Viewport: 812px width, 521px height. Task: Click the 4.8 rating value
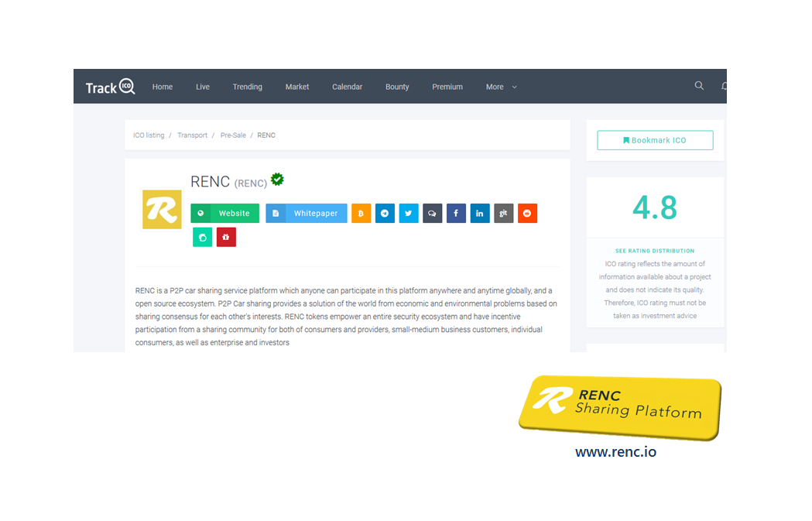point(655,207)
